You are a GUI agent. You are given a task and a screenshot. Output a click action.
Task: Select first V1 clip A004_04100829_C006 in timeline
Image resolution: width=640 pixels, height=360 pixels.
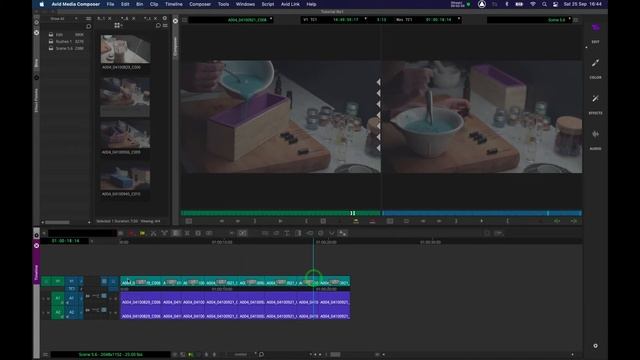[x=141, y=282]
